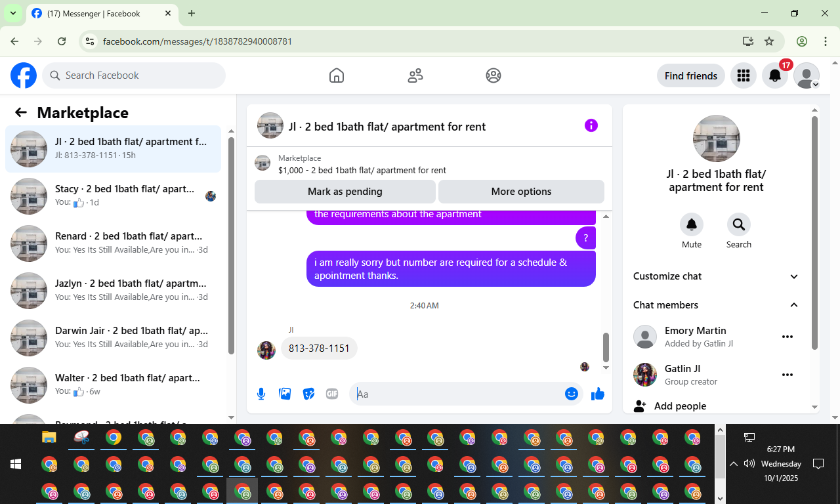Search in conversation using the magnifier icon
Viewport: 840px width, 504px height.
tap(739, 224)
